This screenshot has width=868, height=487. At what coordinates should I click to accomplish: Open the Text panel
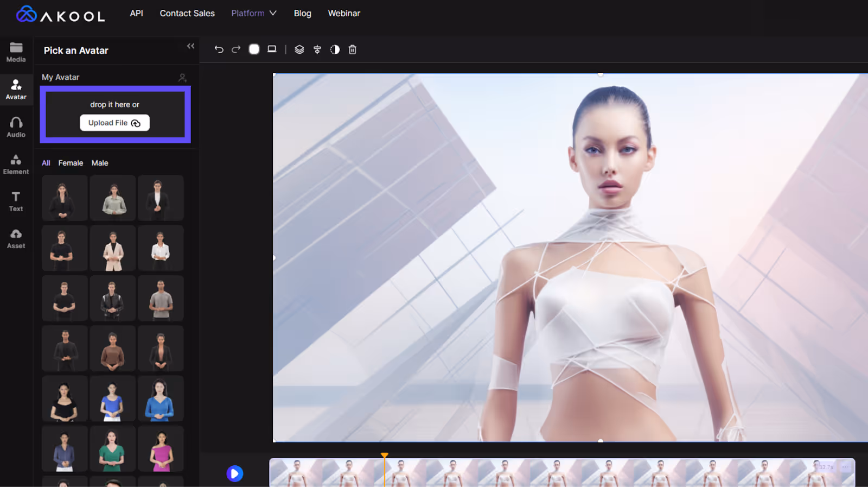[x=16, y=201]
